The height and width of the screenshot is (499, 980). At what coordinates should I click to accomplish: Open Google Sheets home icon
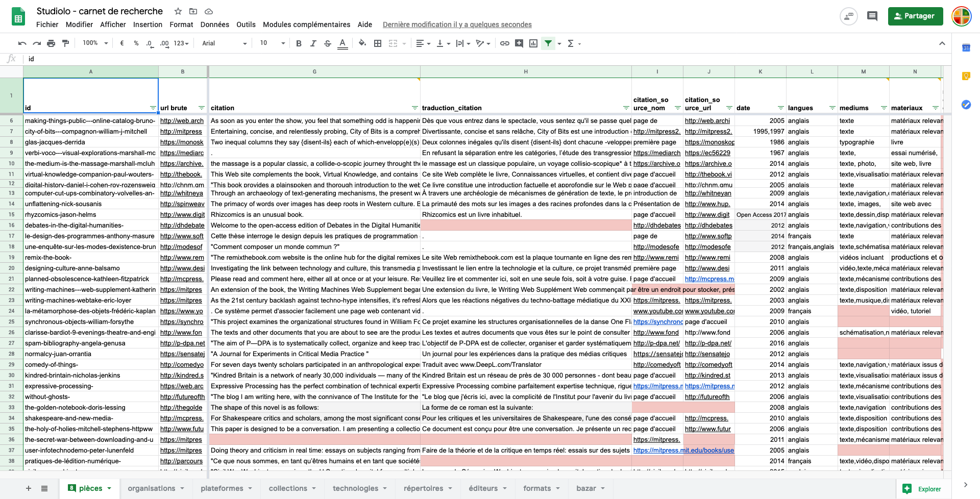(x=18, y=16)
